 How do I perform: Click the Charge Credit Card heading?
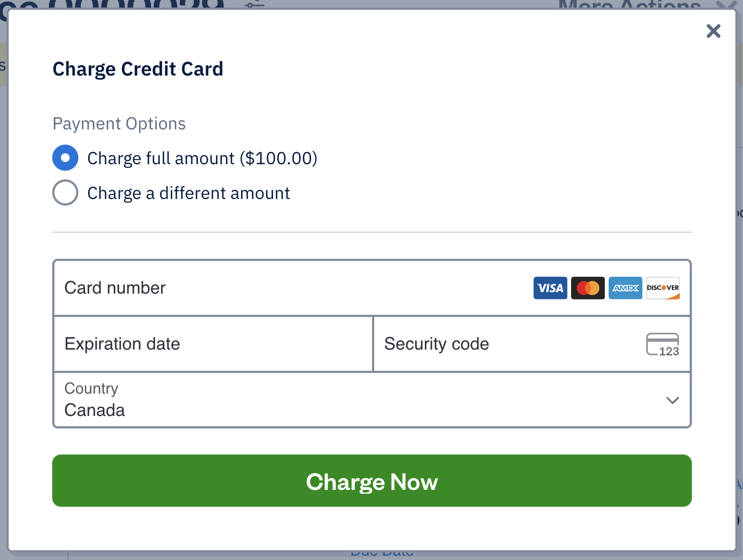click(x=138, y=69)
